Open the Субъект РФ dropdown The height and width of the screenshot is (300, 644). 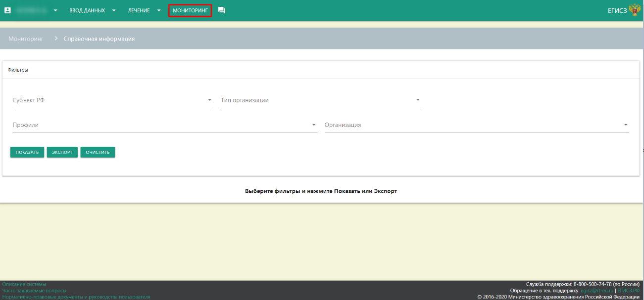[x=113, y=100]
